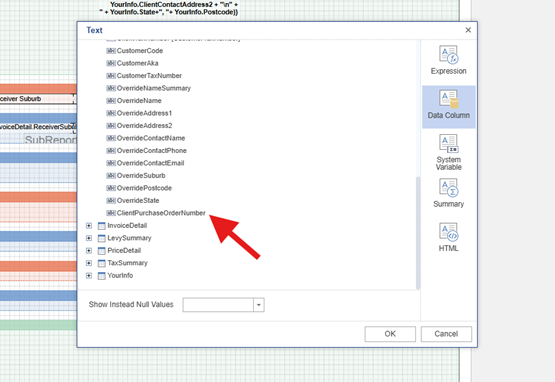Select the LevySummary table label
This screenshot has height=382, width=555.
(129, 238)
